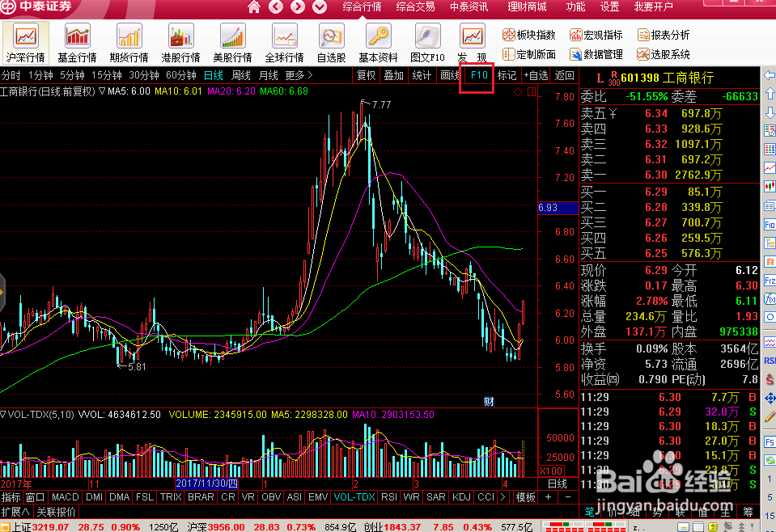The image size is (776, 532).
Task: Click 叠加 overlay button
Action: pyautogui.click(x=394, y=76)
